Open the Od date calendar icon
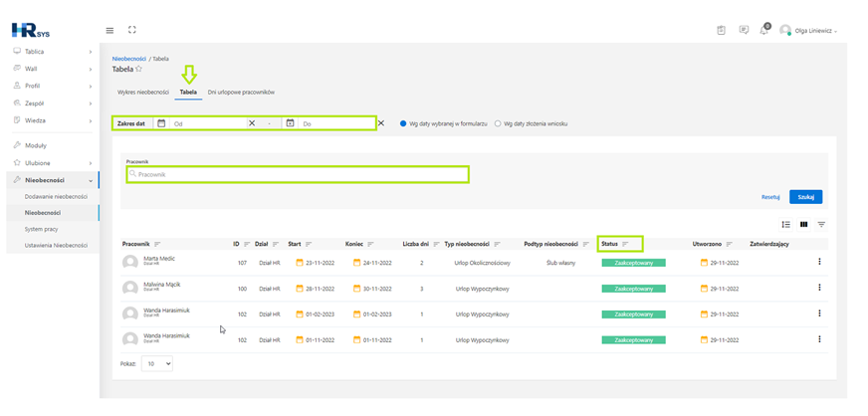Screen dimensions: 868x416 click(x=161, y=123)
